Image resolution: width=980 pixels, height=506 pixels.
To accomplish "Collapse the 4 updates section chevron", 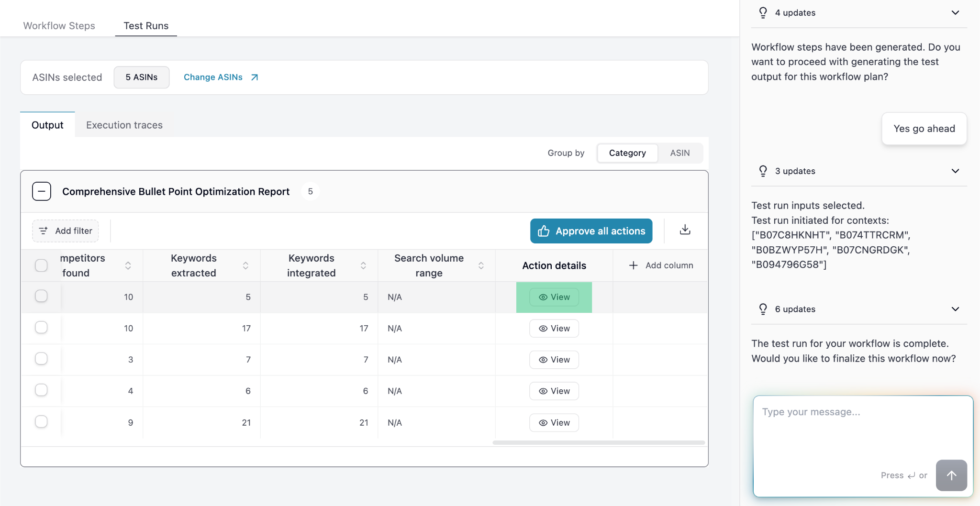I will click(x=955, y=12).
